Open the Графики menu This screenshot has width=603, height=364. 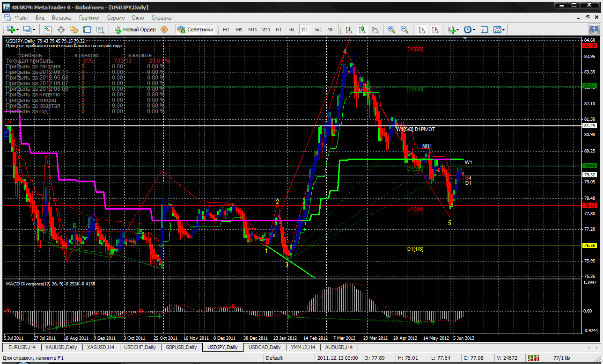[x=89, y=17]
